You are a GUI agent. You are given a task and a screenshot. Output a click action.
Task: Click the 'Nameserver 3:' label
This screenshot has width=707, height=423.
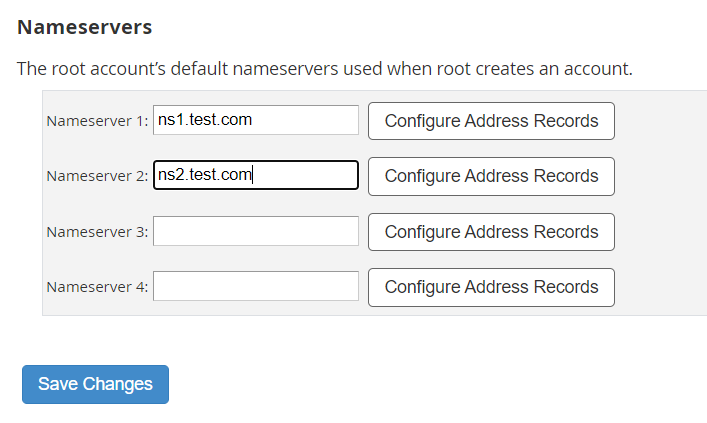pos(97,232)
